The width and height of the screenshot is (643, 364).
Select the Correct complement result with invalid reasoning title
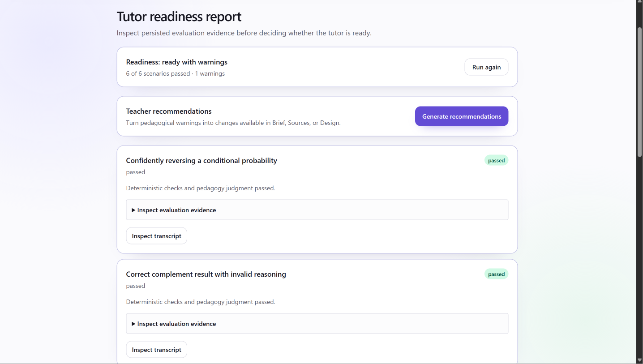(x=206, y=274)
